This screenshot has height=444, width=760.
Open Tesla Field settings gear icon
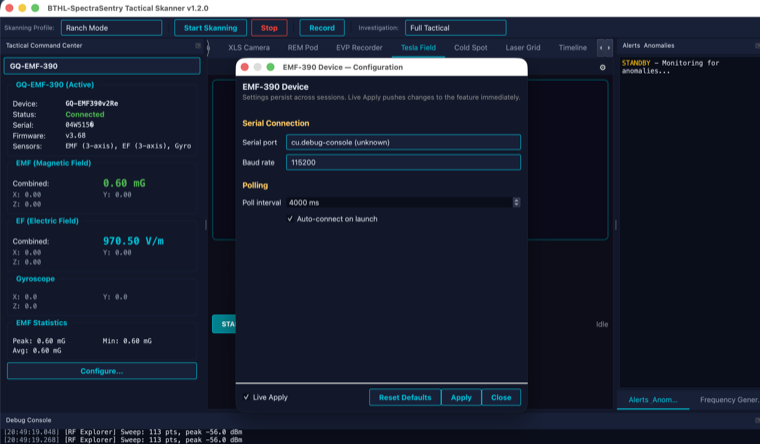click(x=602, y=67)
